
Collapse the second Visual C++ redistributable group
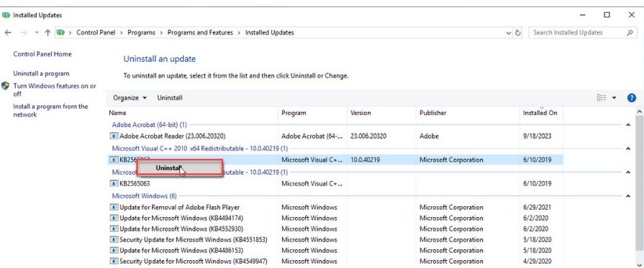tap(628, 172)
